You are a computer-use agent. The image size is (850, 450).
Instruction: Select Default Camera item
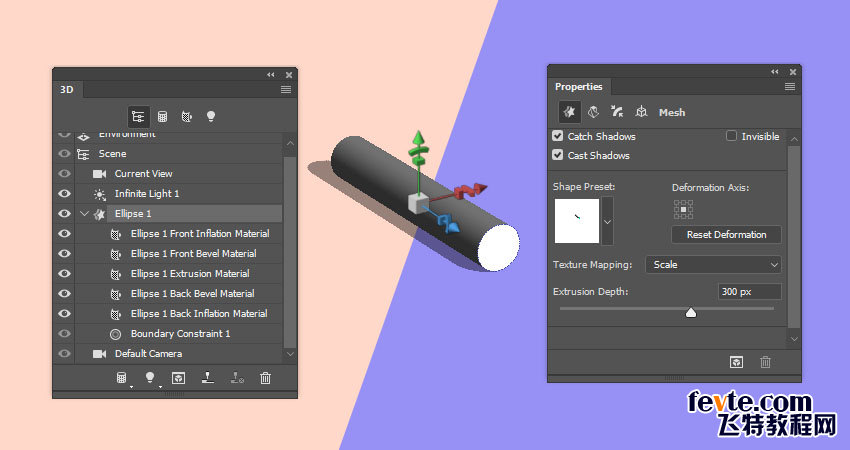148,353
